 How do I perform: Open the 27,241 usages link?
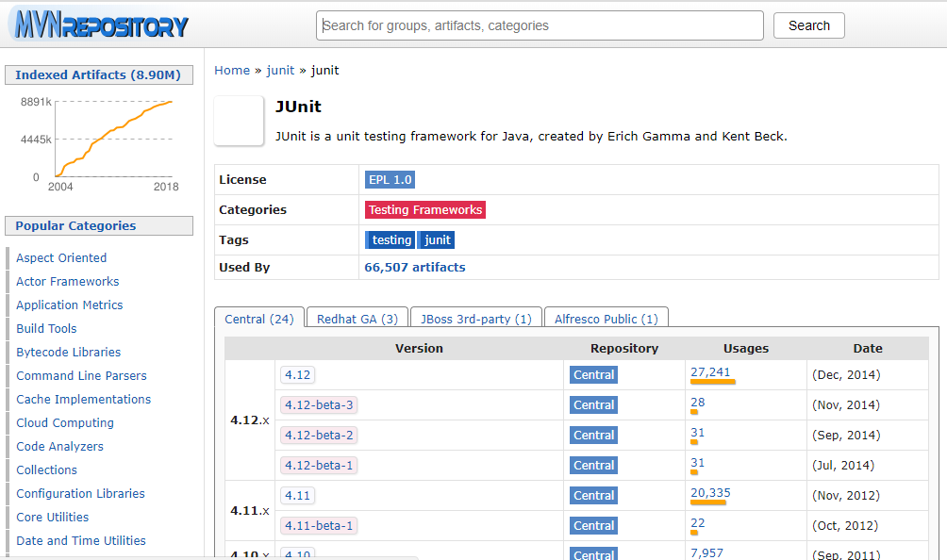coord(710,372)
